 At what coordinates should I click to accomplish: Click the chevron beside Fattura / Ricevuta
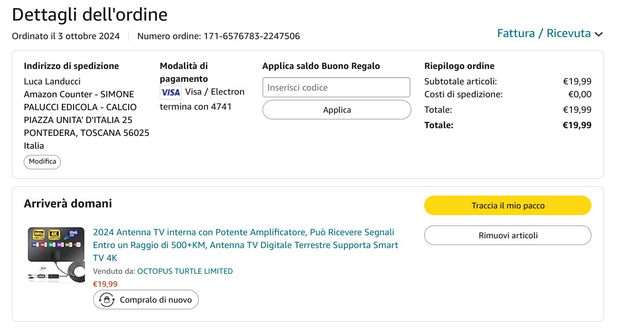(x=598, y=34)
